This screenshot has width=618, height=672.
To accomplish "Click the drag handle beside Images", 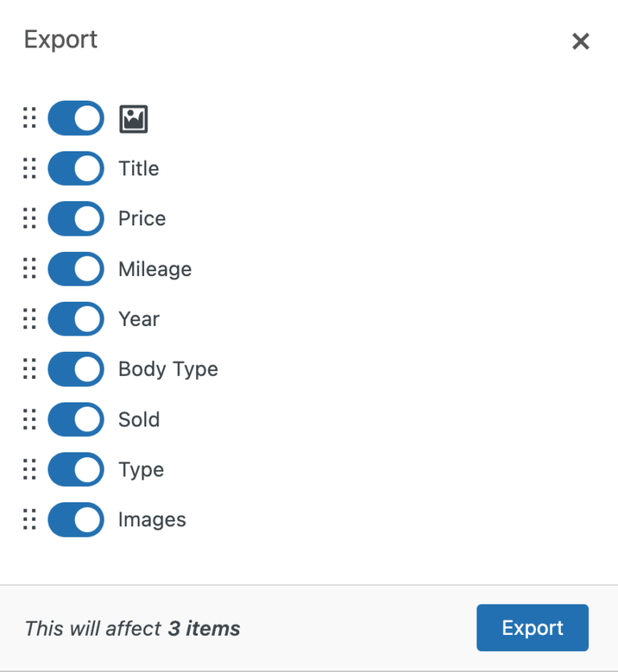I will (30, 519).
